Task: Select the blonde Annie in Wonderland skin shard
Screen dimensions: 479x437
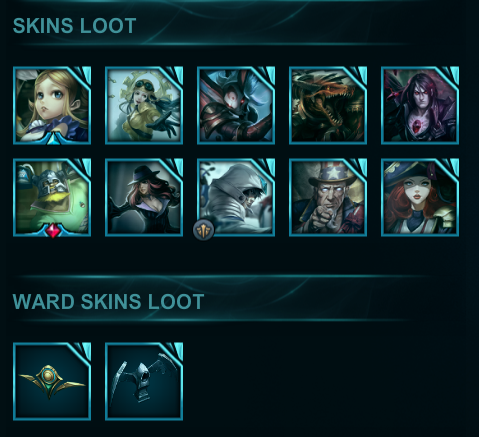Action: click(x=52, y=105)
